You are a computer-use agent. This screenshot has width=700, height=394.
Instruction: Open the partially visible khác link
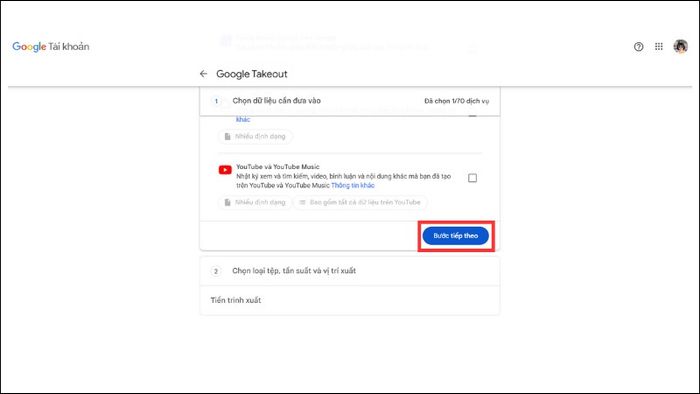(x=243, y=119)
